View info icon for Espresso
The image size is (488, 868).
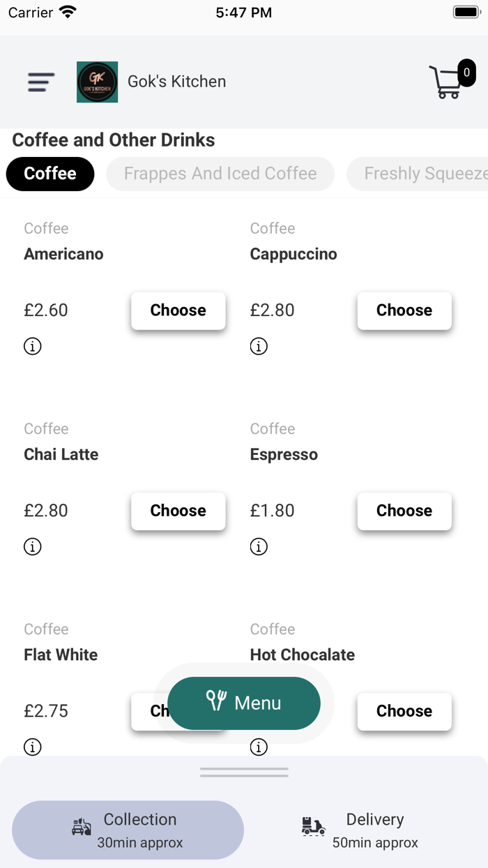pos(259,546)
